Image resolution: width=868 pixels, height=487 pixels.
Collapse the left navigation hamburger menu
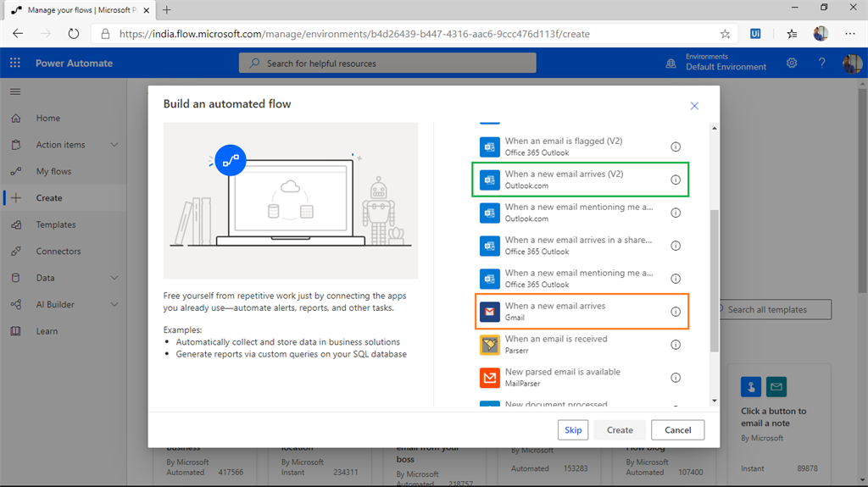[15, 91]
